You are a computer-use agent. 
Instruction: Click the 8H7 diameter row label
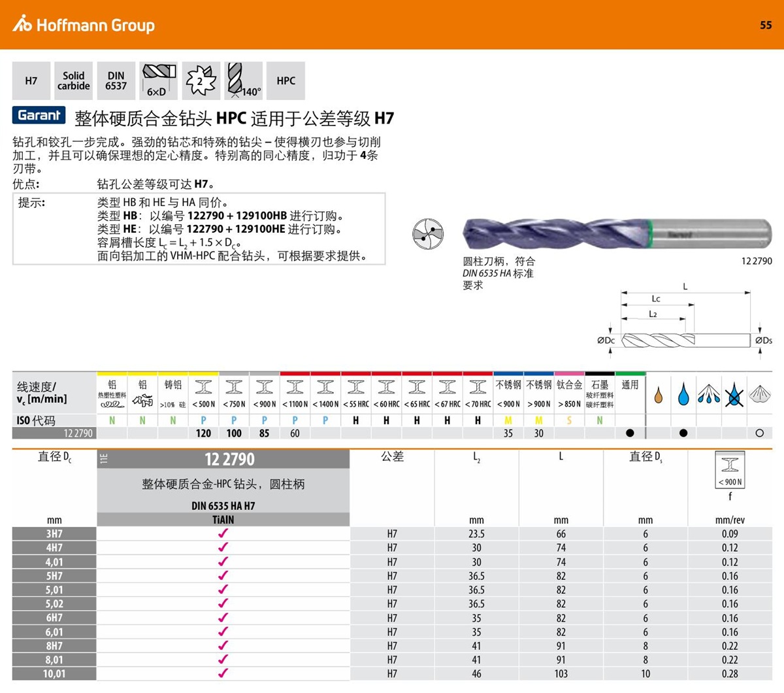point(54,646)
